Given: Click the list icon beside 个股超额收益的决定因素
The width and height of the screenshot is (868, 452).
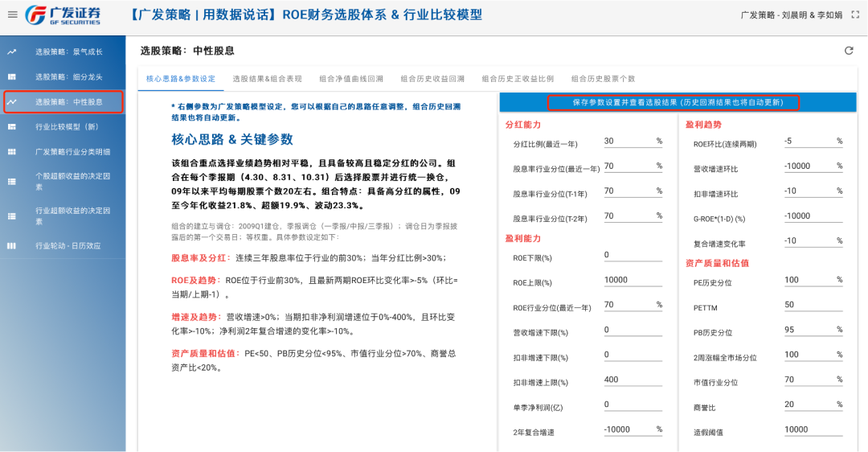Looking at the screenshot, I should pos(12,181).
